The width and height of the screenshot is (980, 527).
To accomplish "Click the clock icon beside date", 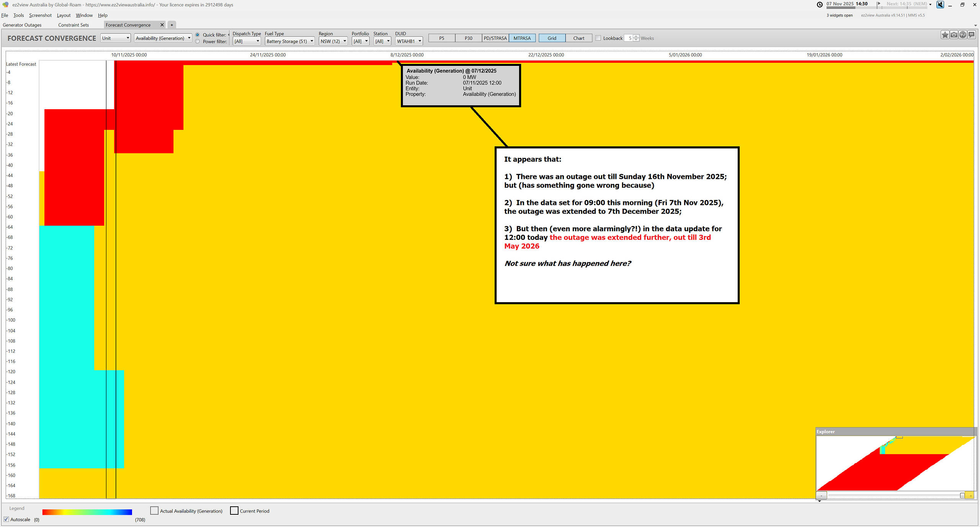I will point(820,5).
